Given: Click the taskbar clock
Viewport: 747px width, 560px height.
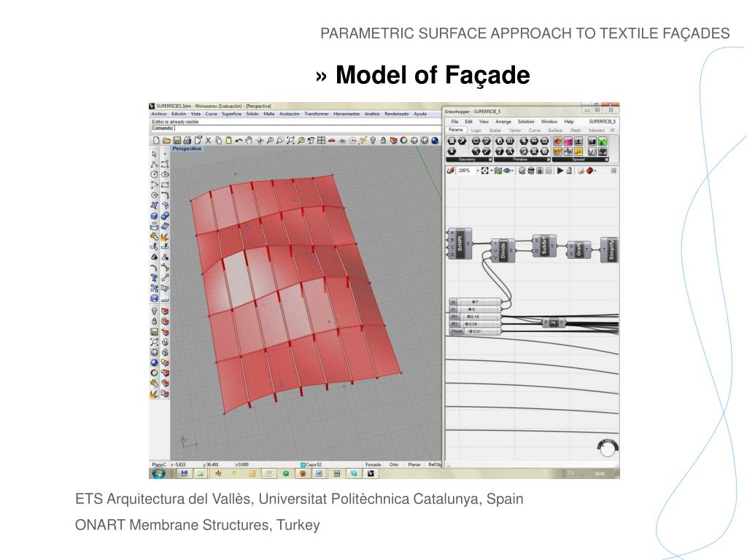Looking at the screenshot, I should coord(599,474).
